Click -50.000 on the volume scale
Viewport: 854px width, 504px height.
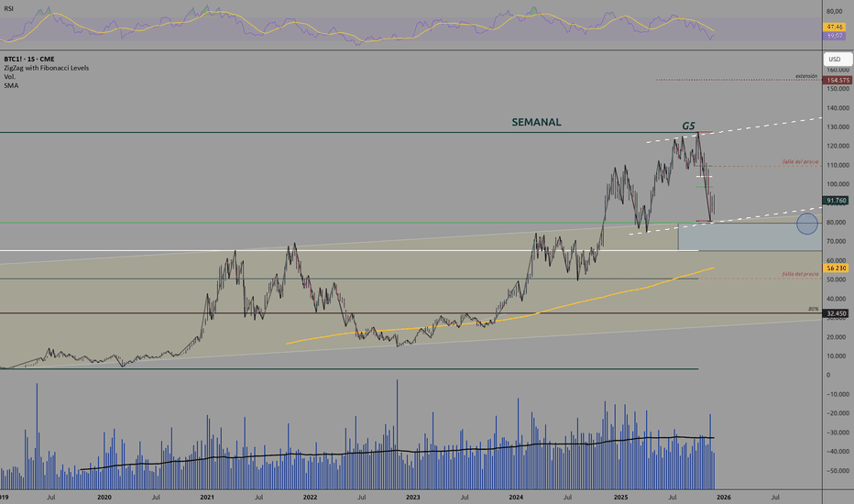click(838, 471)
